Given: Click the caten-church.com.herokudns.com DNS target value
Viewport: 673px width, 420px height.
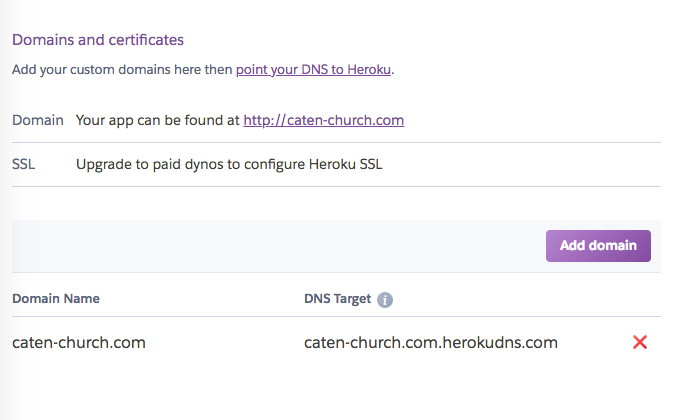Looking at the screenshot, I should [x=431, y=342].
